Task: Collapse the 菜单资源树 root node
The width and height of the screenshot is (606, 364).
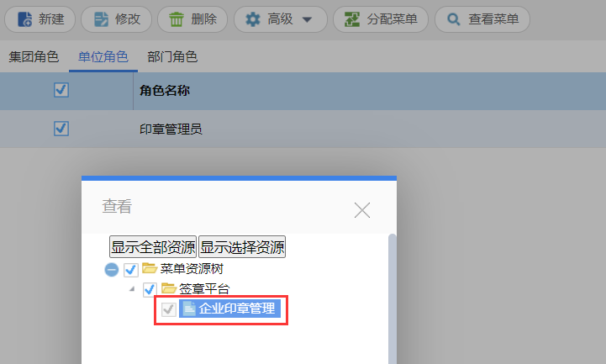Action: (x=111, y=269)
